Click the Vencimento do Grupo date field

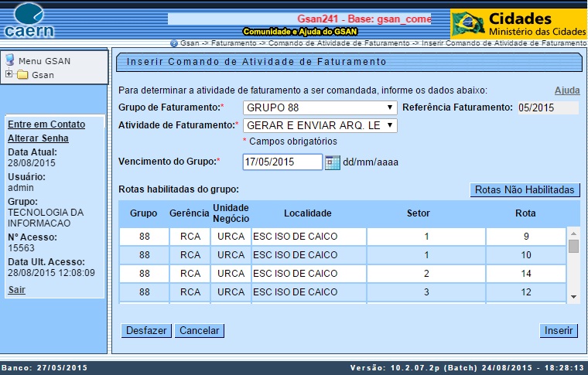[x=282, y=162]
